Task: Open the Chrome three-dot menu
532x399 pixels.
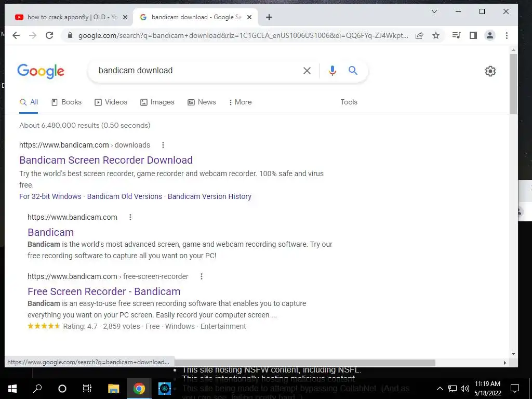Action: tap(507, 35)
